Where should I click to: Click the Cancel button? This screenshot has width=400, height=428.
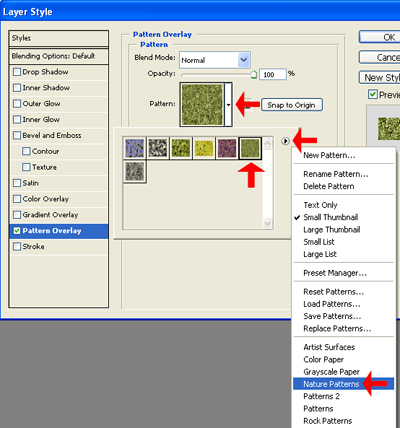coord(380,57)
